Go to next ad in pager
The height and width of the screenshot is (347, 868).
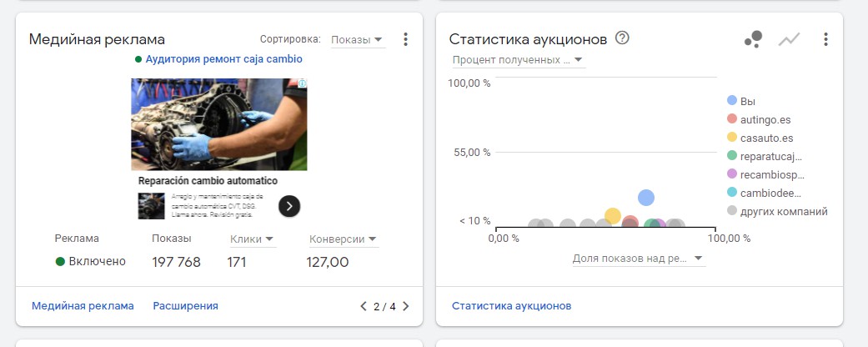coord(406,306)
